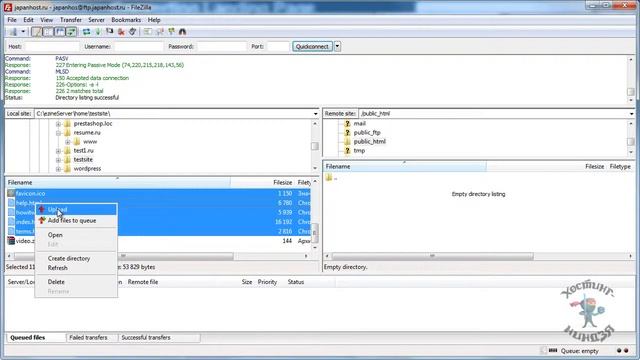This screenshot has height=360, width=640.
Task: Collapse the resume.ru folder
Action: coord(58,133)
